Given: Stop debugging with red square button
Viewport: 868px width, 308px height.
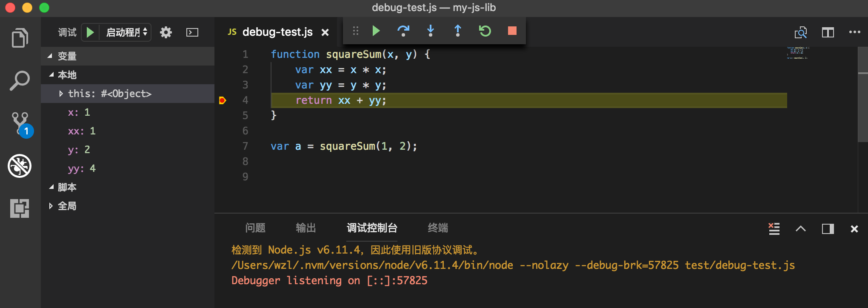Looking at the screenshot, I should 512,31.
